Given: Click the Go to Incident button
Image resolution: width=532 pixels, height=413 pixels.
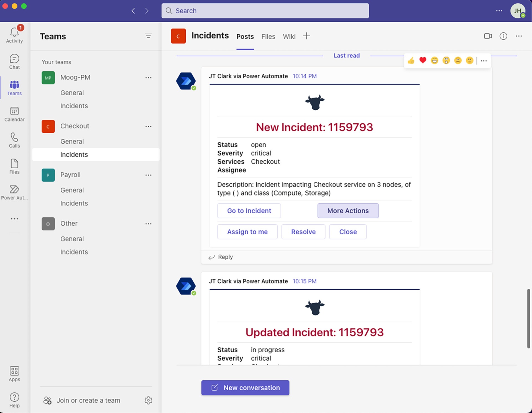Looking at the screenshot, I should [x=249, y=211].
